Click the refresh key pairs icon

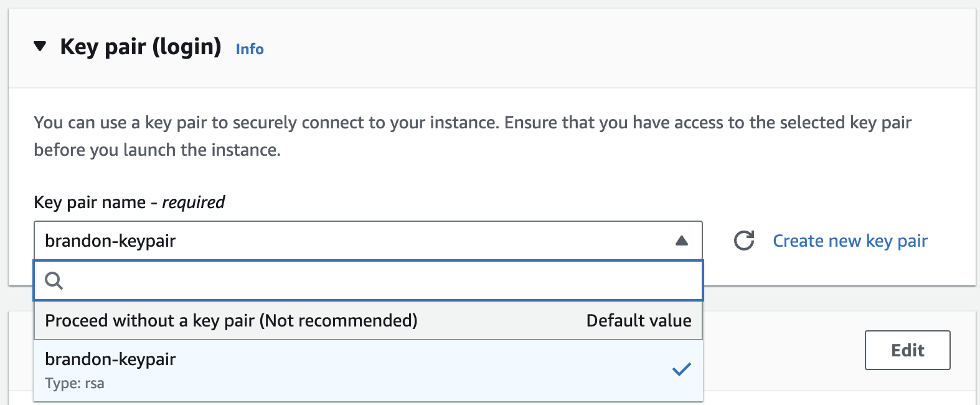[x=744, y=241]
